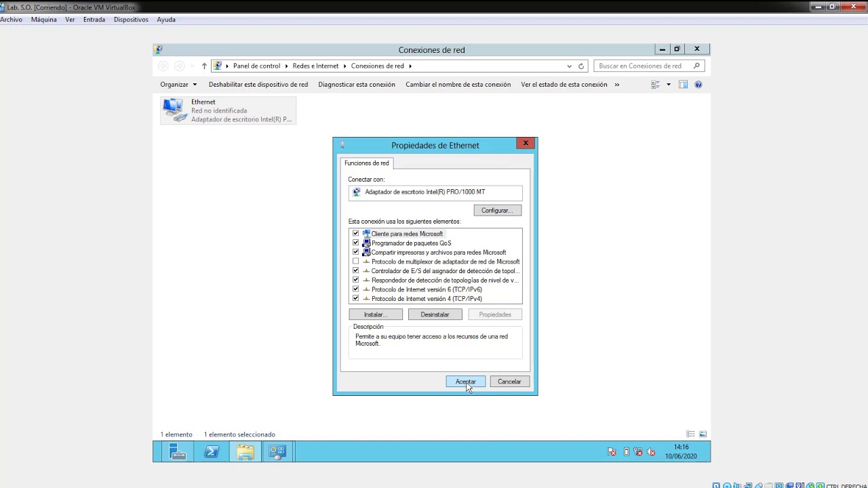Expand the Panel de control breadcrumb arrow
The image size is (868, 488).
(286, 66)
